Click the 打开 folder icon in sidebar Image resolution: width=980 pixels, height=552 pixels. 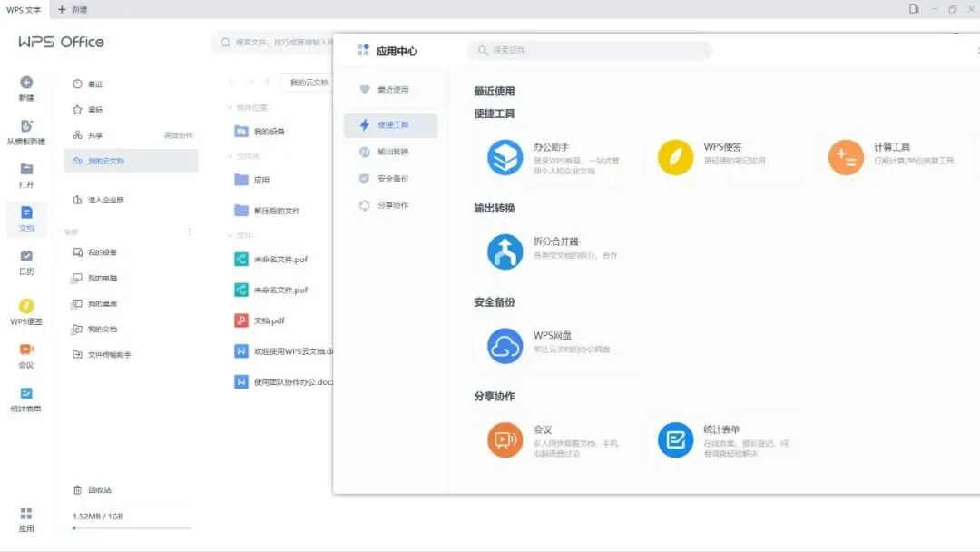tap(26, 169)
